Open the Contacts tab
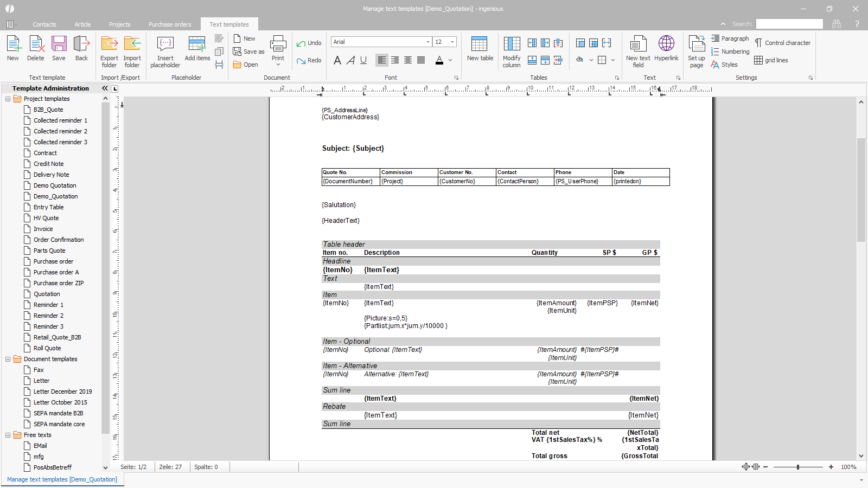Viewport: 868px width, 488px height. point(44,24)
